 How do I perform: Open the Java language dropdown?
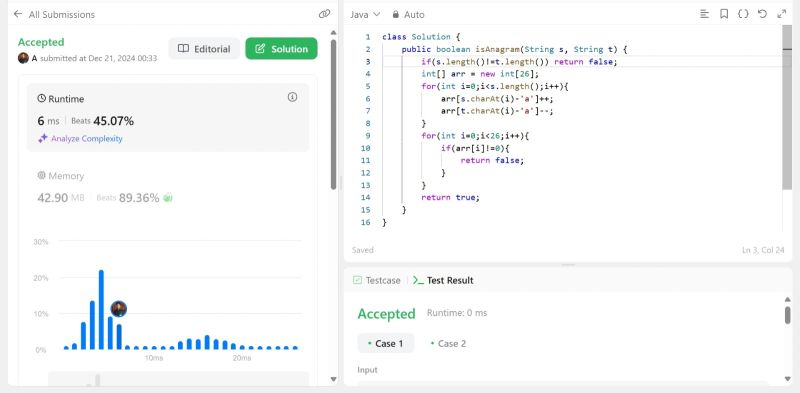point(365,14)
